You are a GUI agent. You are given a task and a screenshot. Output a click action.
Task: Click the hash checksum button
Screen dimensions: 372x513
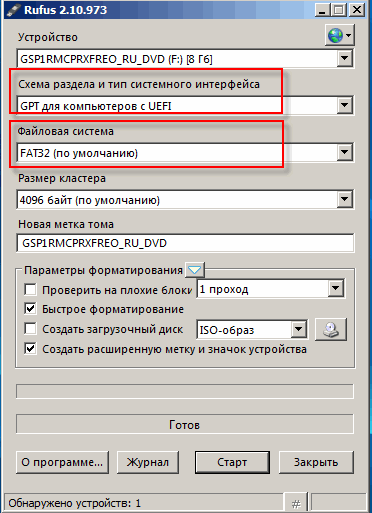296,503
